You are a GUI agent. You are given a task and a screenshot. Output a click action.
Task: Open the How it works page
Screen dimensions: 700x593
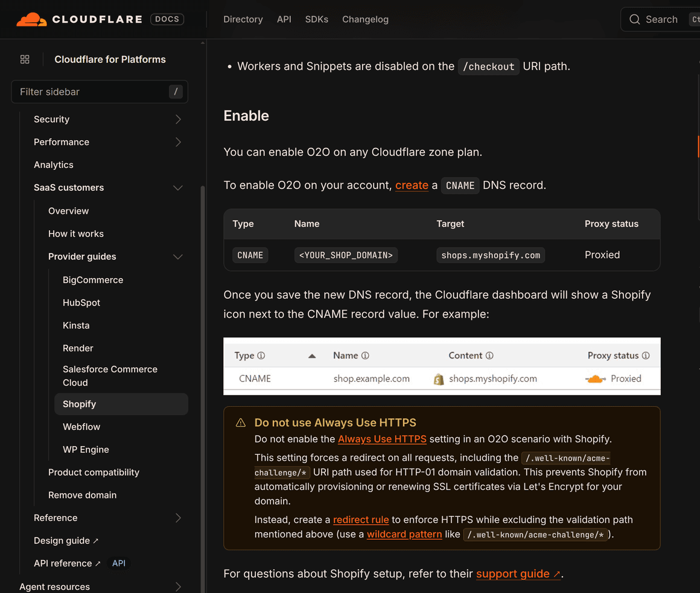[76, 234]
